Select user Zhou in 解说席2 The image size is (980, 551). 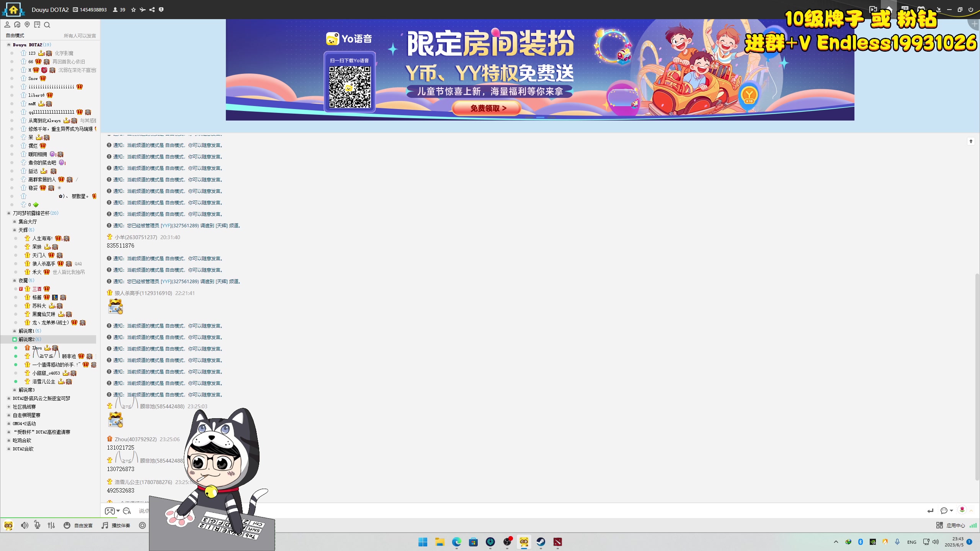click(37, 348)
